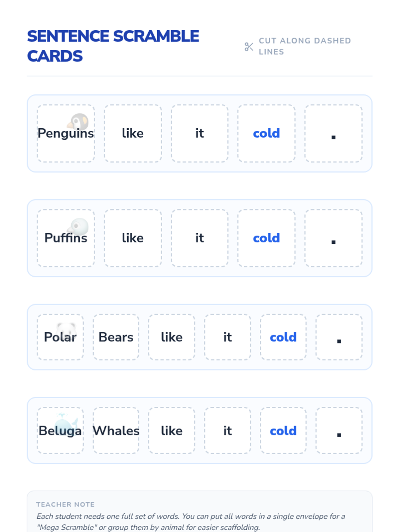399x532 pixels.
Task: Click 'cold' card in Puffins row
Action: pyautogui.click(x=266, y=238)
